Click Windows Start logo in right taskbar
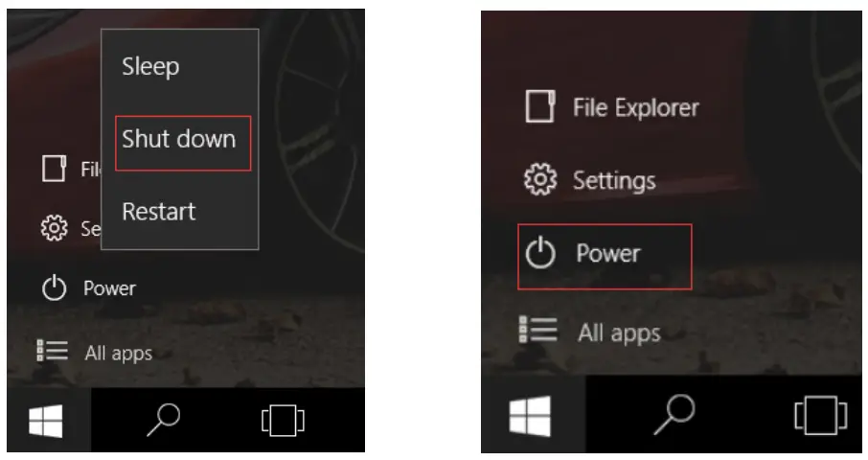Image resolution: width=868 pixels, height=460 pixels. click(x=530, y=416)
